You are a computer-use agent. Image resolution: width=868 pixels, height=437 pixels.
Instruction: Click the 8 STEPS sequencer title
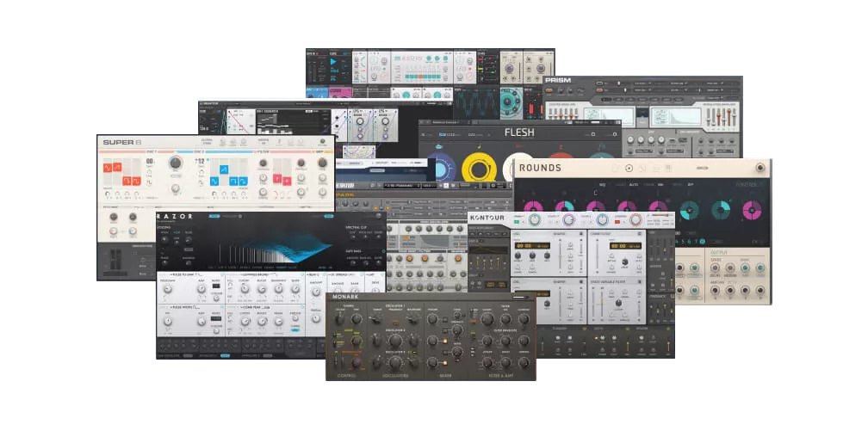tap(412, 58)
